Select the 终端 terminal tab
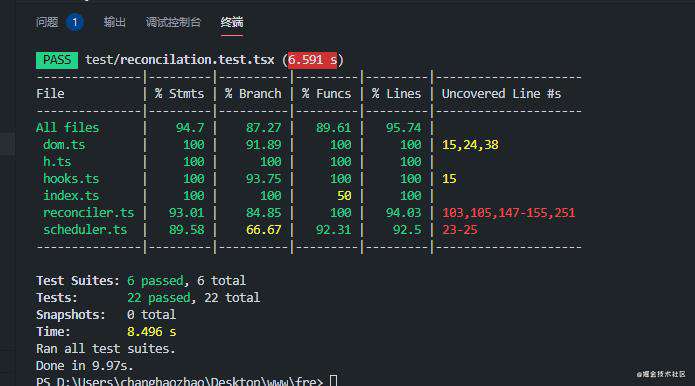The width and height of the screenshot is (695, 386). pyautogui.click(x=232, y=22)
